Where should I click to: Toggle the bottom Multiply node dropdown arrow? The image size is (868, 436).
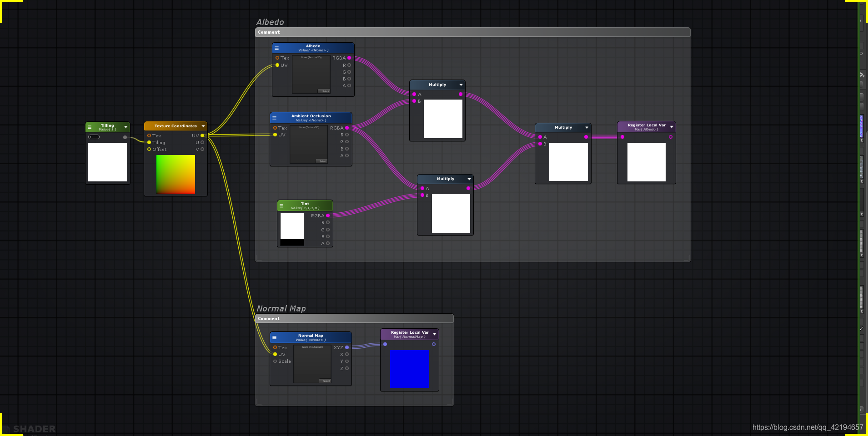point(469,179)
